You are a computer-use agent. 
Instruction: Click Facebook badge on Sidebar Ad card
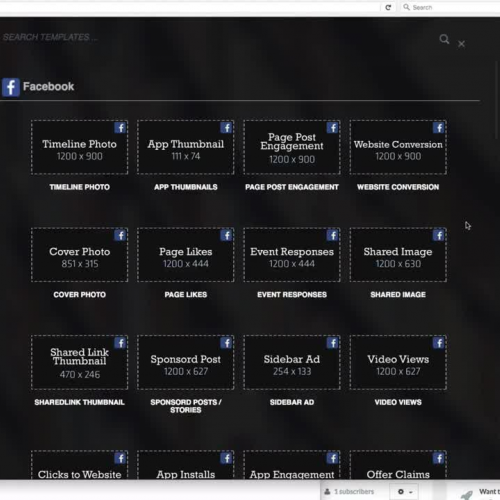(x=333, y=343)
